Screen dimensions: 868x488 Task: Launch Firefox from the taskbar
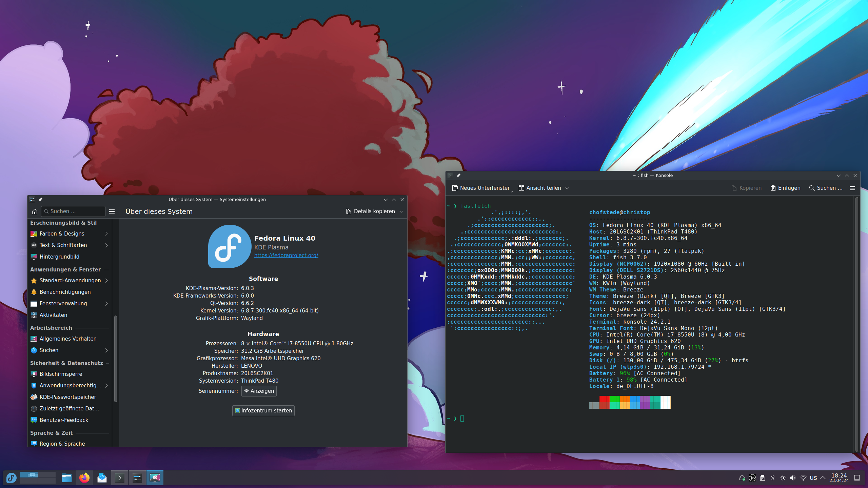pyautogui.click(x=84, y=478)
